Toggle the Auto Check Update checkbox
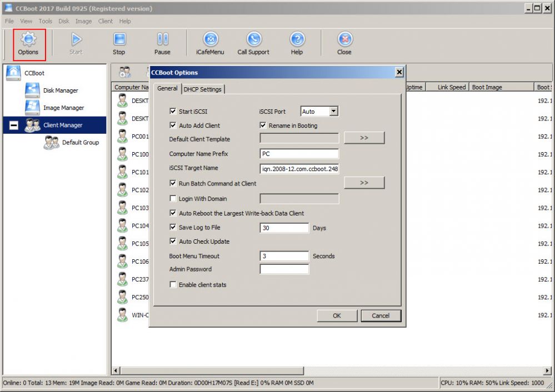Image resolution: width=555 pixels, height=392 pixels. point(173,242)
